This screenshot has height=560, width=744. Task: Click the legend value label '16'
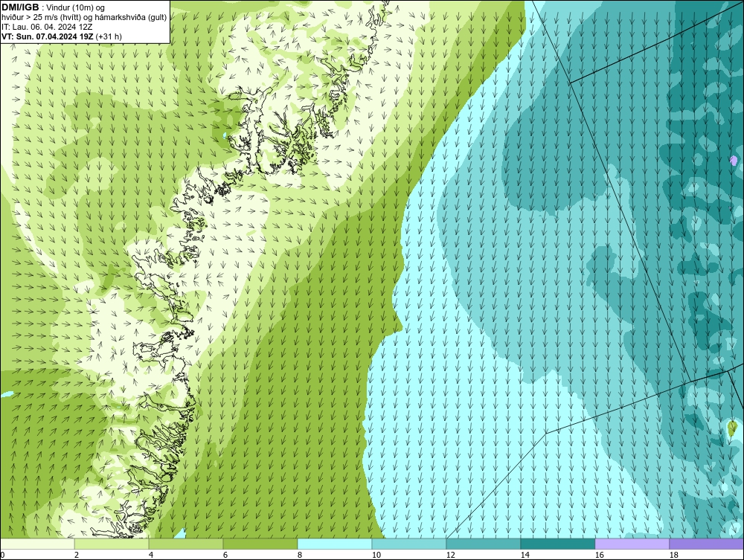coord(599,555)
